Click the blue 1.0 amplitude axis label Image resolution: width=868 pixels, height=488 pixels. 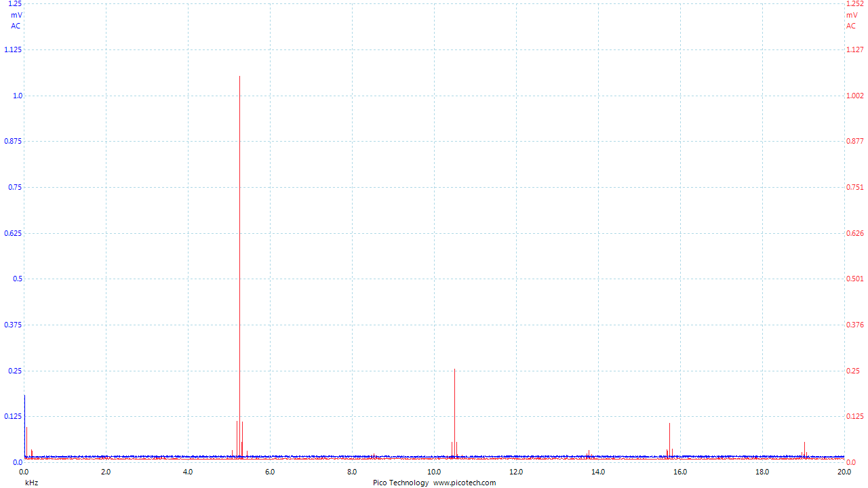[18, 96]
